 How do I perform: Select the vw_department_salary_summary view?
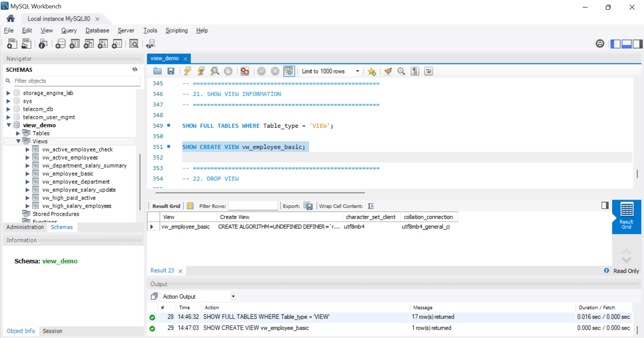(84, 166)
